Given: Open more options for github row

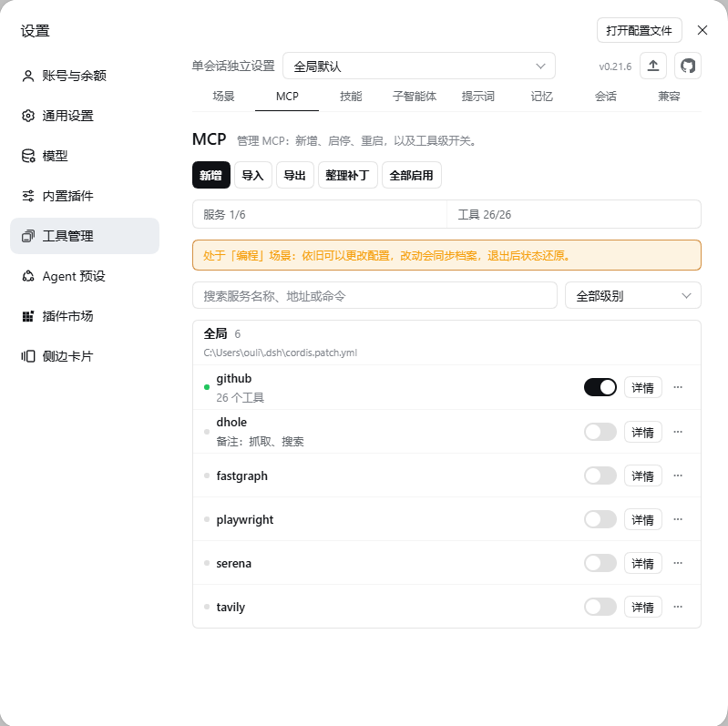Looking at the screenshot, I should (x=678, y=387).
